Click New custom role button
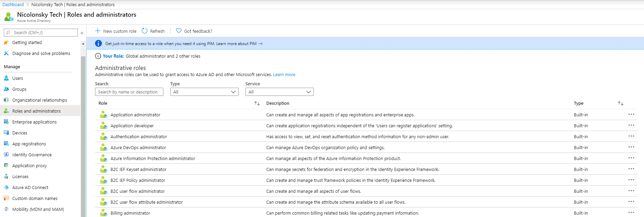This screenshot has width=644, height=217. [x=116, y=31]
